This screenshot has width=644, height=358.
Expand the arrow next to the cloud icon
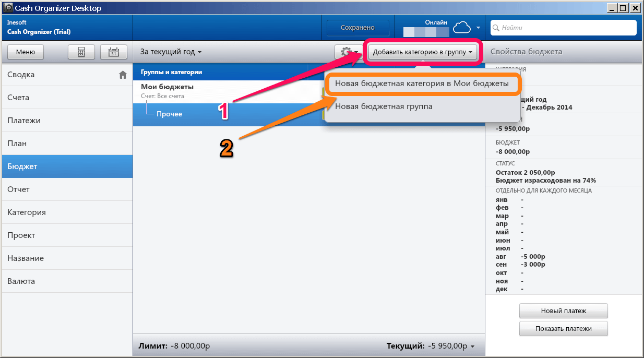pos(478,27)
